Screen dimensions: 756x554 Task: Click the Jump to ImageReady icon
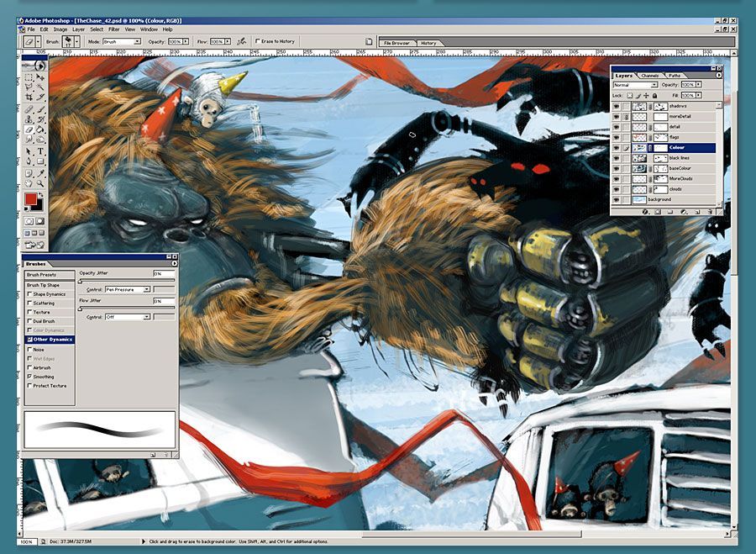34,245
